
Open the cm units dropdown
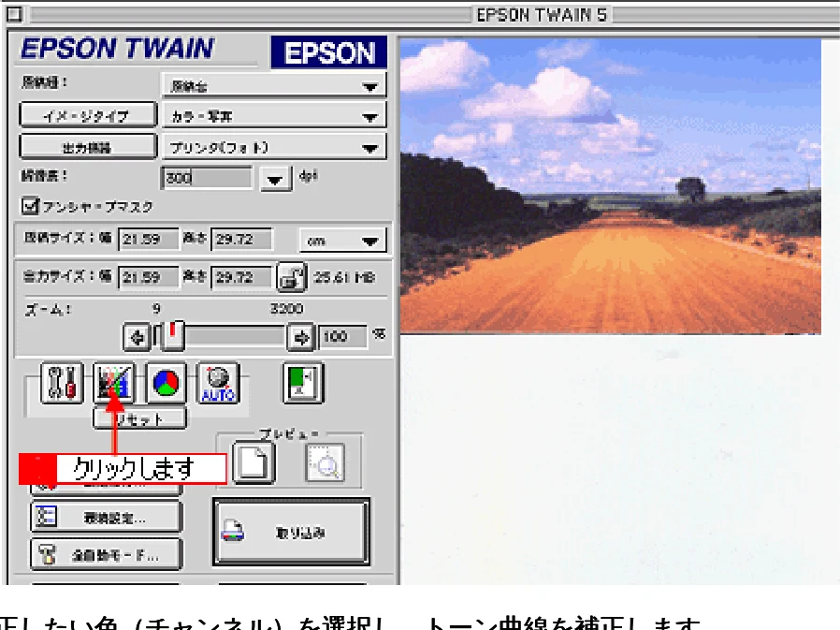point(343,241)
